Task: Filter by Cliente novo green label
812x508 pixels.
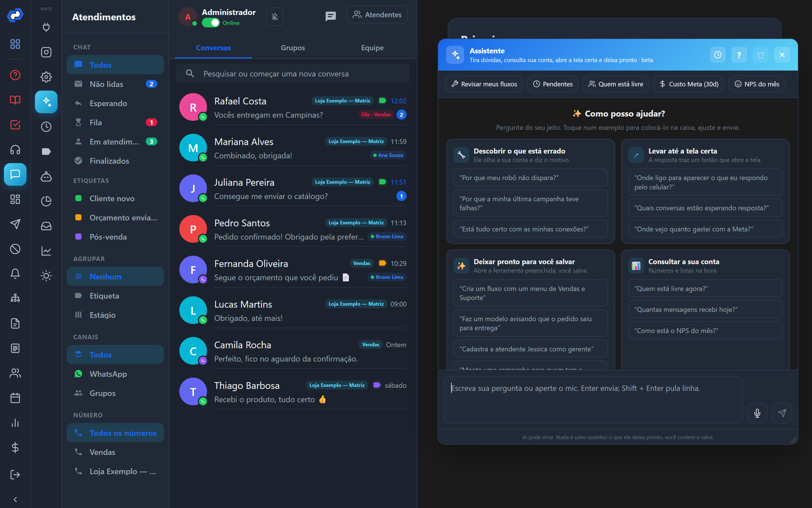Action: pos(115,198)
